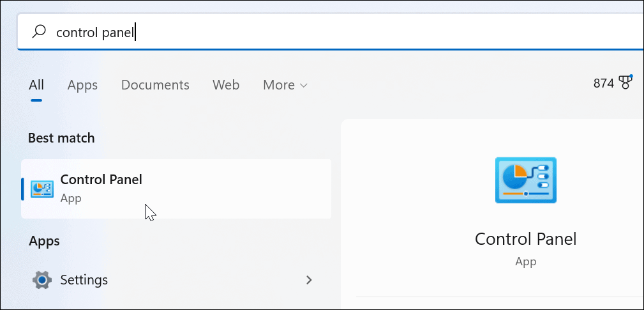Click the Control Panel title in preview pane
This screenshot has height=310, width=644.
point(525,240)
